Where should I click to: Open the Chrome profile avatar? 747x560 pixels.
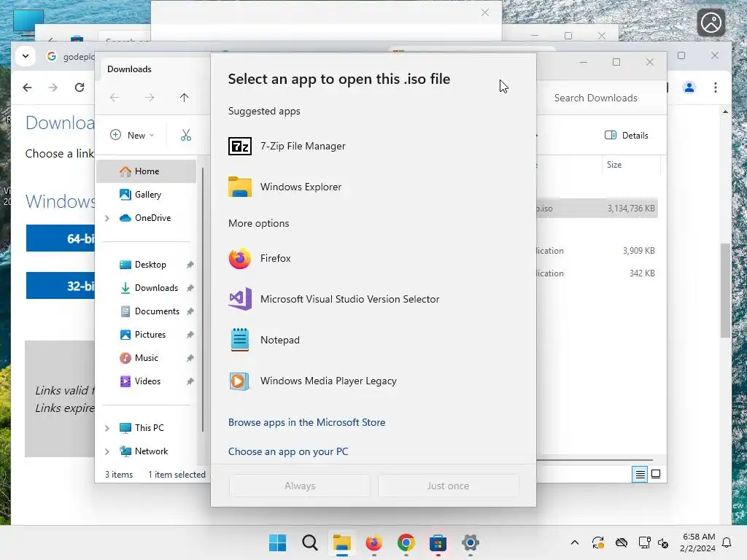click(x=689, y=87)
